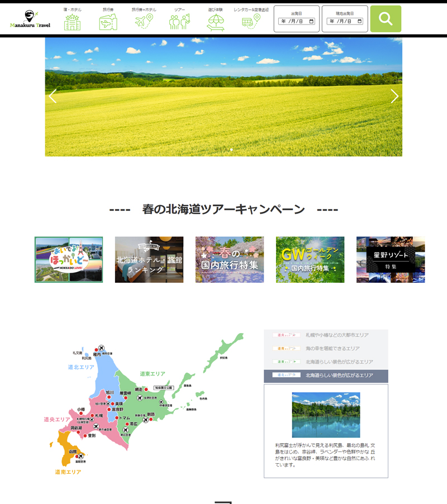Image resolution: width=447 pixels, height=504 pixels.
Task: Choose the ツアー tour icon
Action: [x=179, y=20]
